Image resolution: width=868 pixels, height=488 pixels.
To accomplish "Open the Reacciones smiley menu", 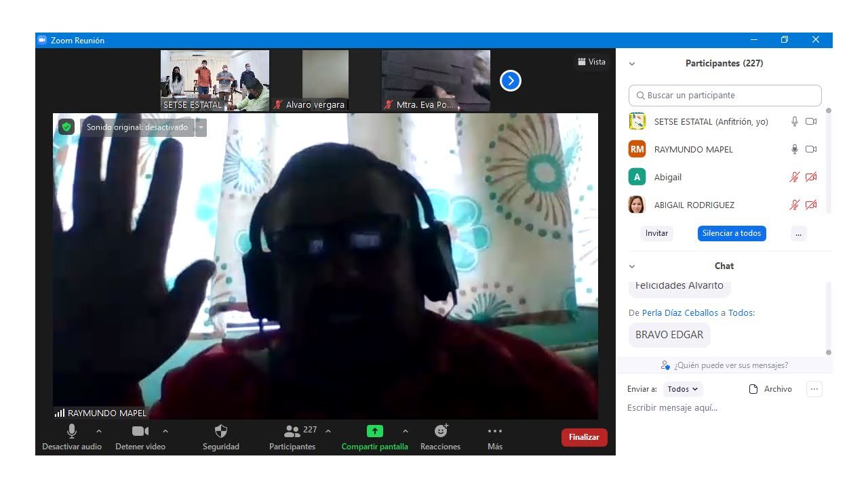I will pyautogui.click(x=441, y=436).
